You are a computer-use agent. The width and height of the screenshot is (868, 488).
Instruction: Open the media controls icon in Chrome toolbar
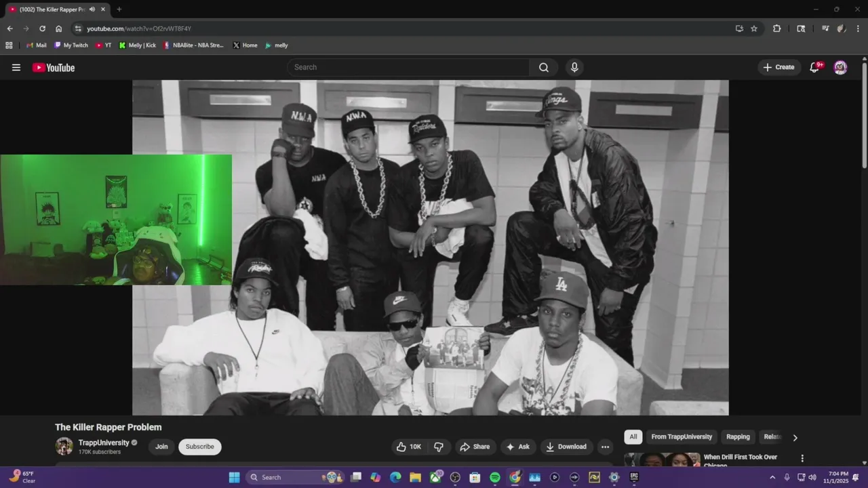[825, 28]
